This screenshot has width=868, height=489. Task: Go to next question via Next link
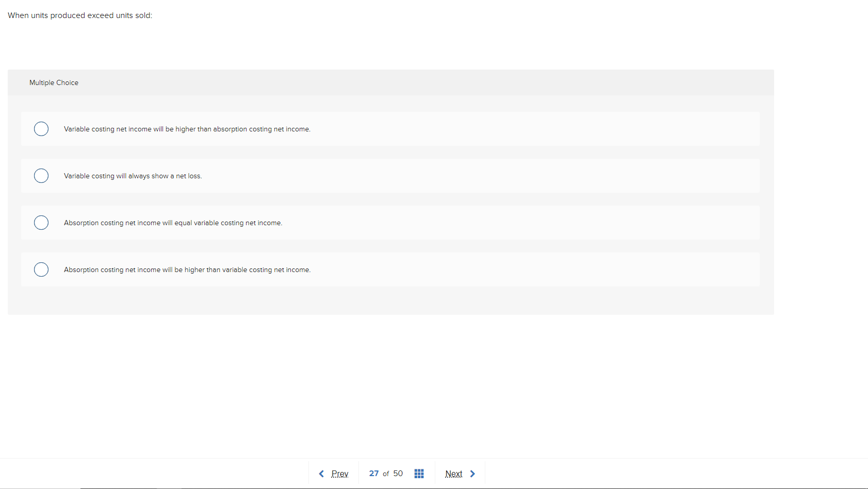tap(454, 474)
